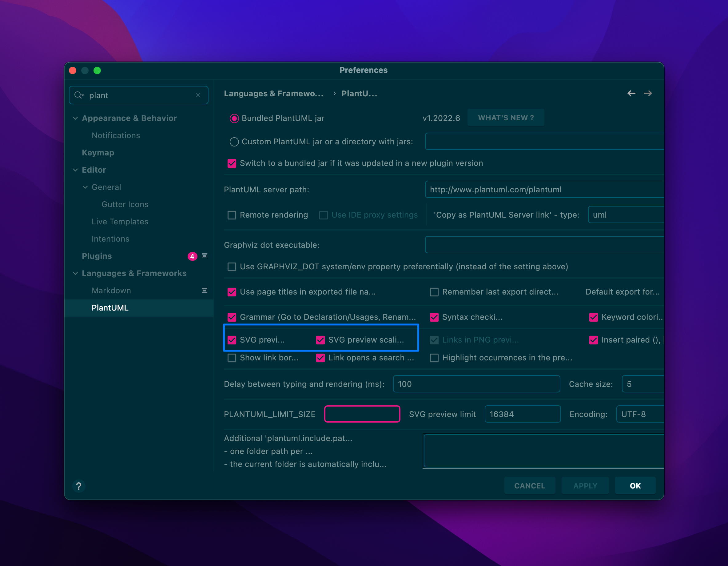The image size is (728, 566).
Task: Collapse Languages & Frameworks section
Action: (75, 274)
